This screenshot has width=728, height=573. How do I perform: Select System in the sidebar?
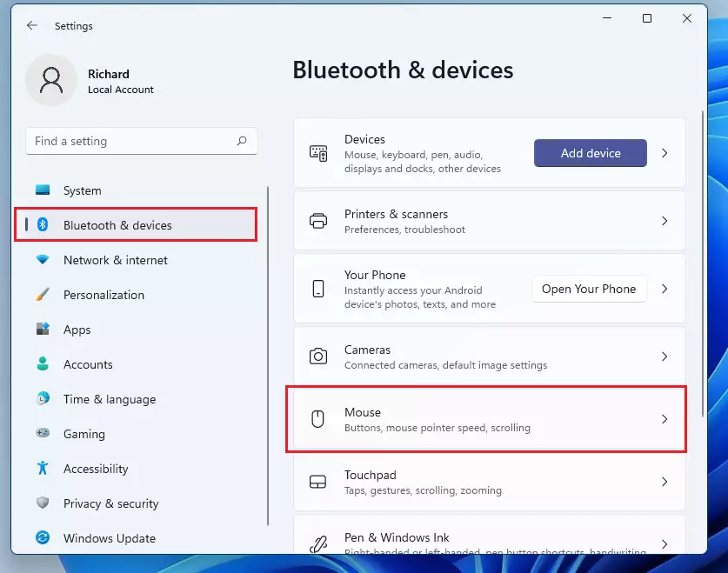pyautogui.click(x=139, y=190)
